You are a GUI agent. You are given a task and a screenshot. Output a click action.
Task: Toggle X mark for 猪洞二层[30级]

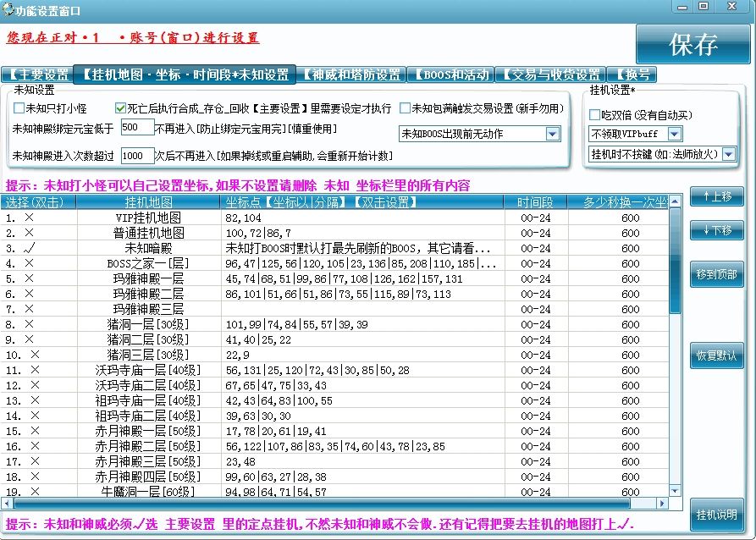[29, 339]
